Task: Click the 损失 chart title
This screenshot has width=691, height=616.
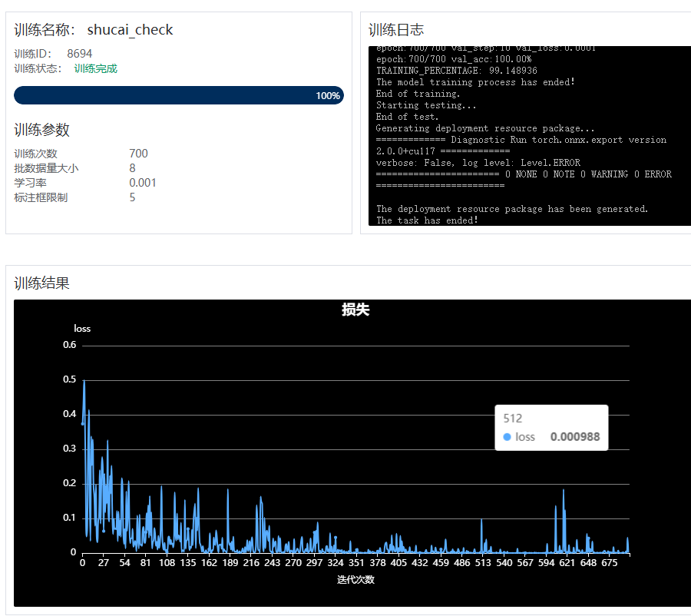Action: (x=355, y=310)
